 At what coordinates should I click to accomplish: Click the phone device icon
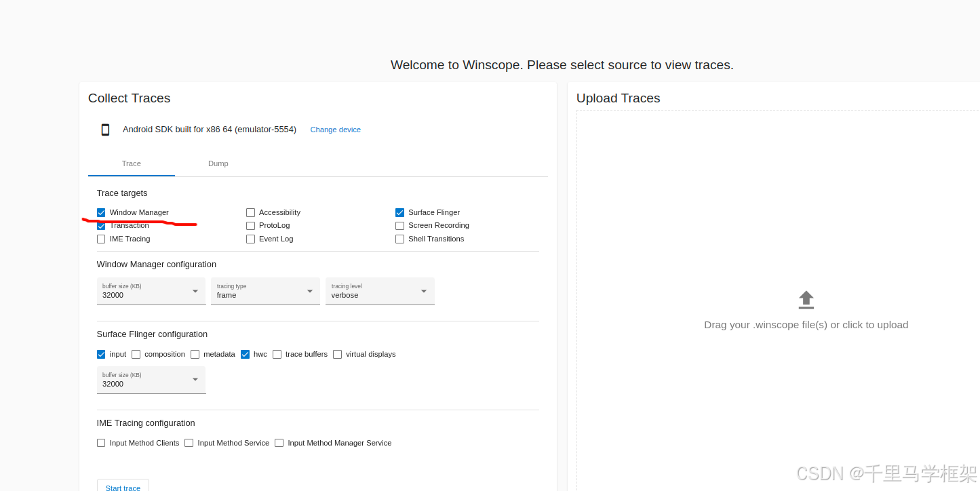point(105,130)
